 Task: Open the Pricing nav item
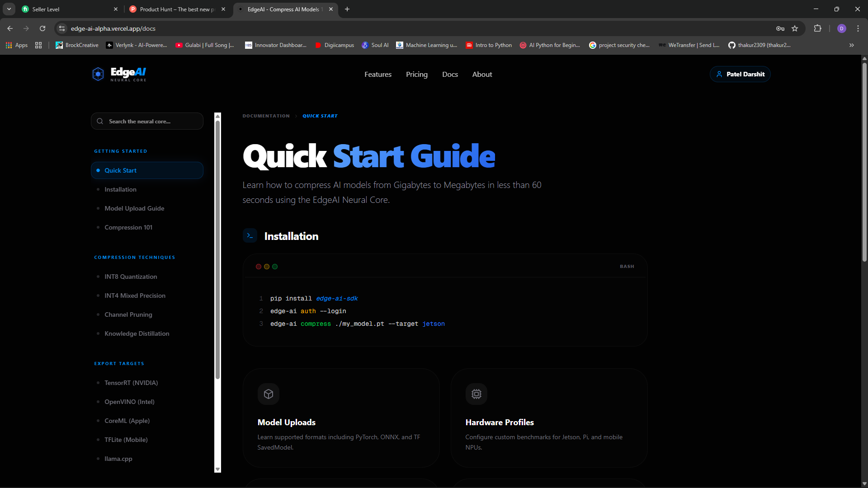(x=416, y=75)
